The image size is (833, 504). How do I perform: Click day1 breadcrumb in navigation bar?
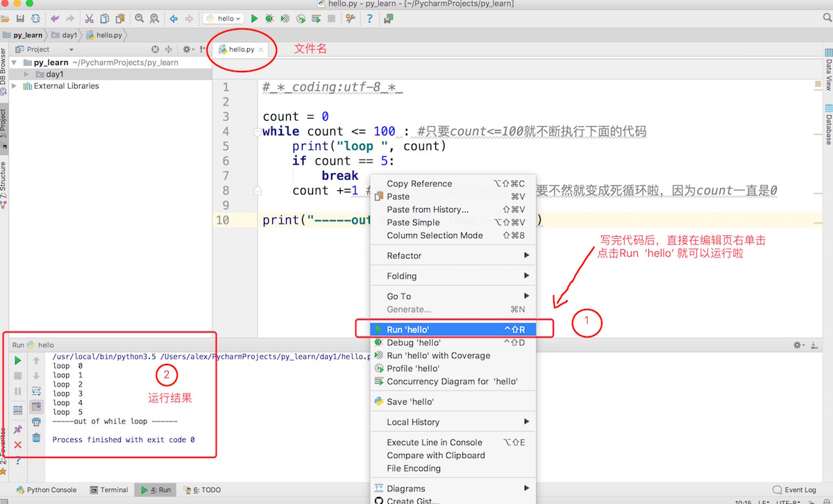pyautogui.click(x=64, y=35)
